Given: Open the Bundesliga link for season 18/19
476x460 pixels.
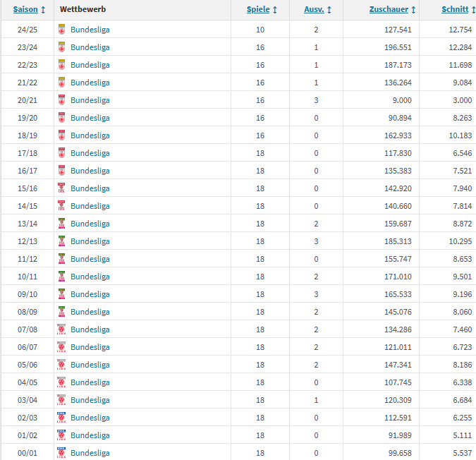Looking at the screenshot, I should [x=90, y=135].
